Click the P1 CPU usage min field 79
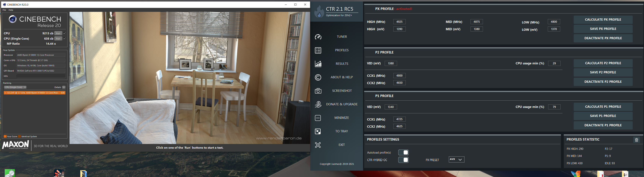Image resolution: width=644 pixels, height=177 pixels. point(554,107)
